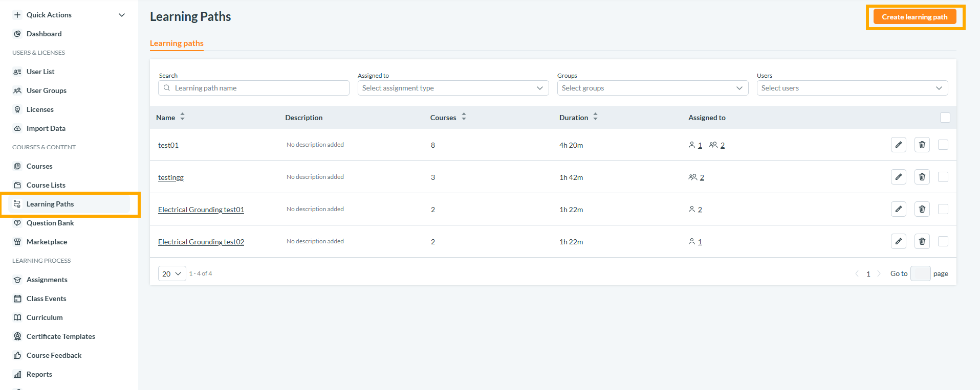Viewport: 980px width, 390px height.
Task: Click the previous page arrow in pagination
Action: [857, 273]
